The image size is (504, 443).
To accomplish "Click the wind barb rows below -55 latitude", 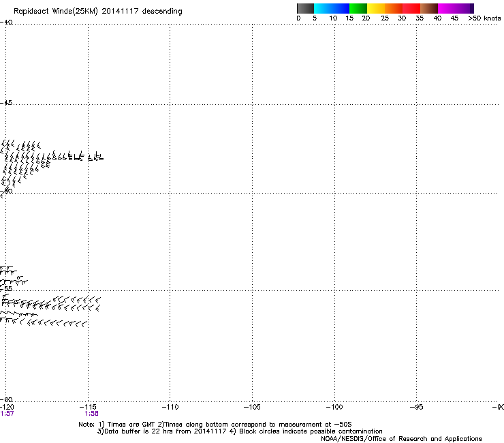I will coord(50,311).
